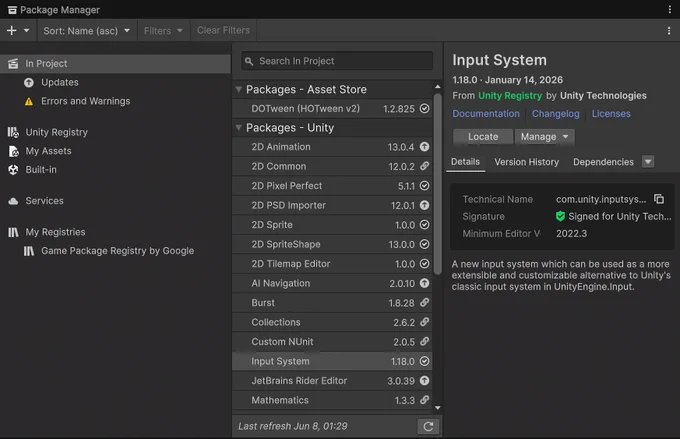Select the DOTween (HOTween v2) package

pyautogui.click(x=332, y=108)
